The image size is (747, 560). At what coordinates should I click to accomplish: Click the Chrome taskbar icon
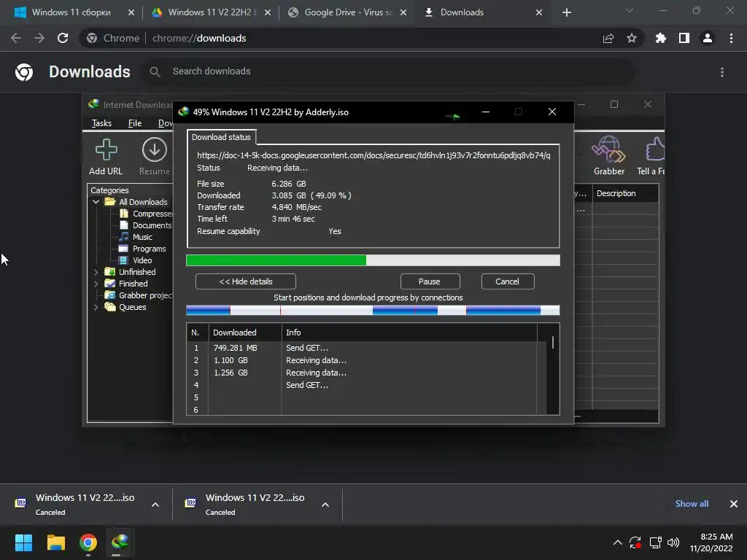(88, 542)
